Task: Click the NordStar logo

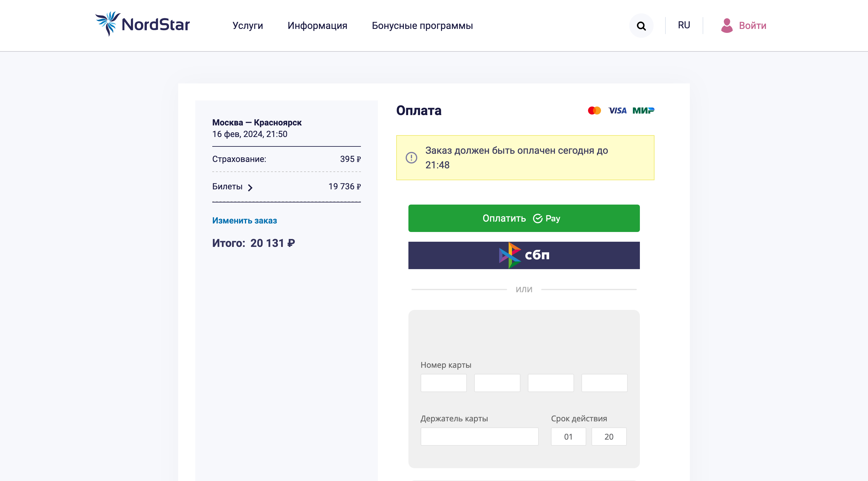Action: pyautogui.click(x=143, y=24)
